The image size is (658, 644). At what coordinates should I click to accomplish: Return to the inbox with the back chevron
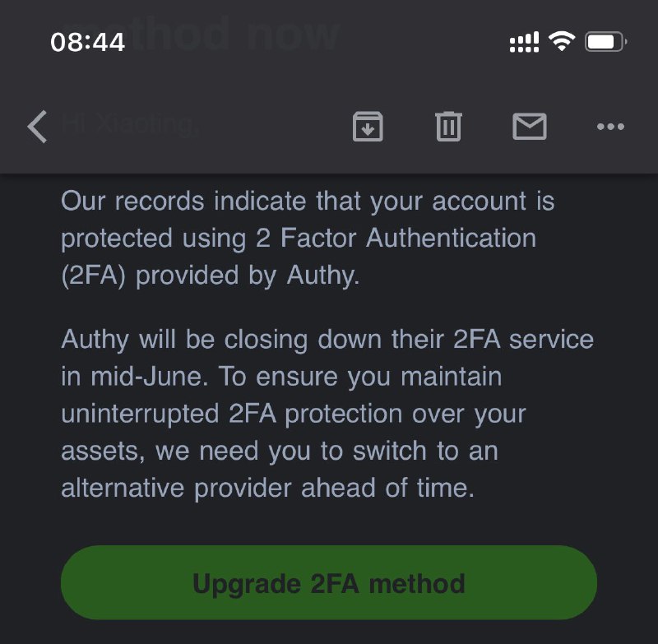36,127
